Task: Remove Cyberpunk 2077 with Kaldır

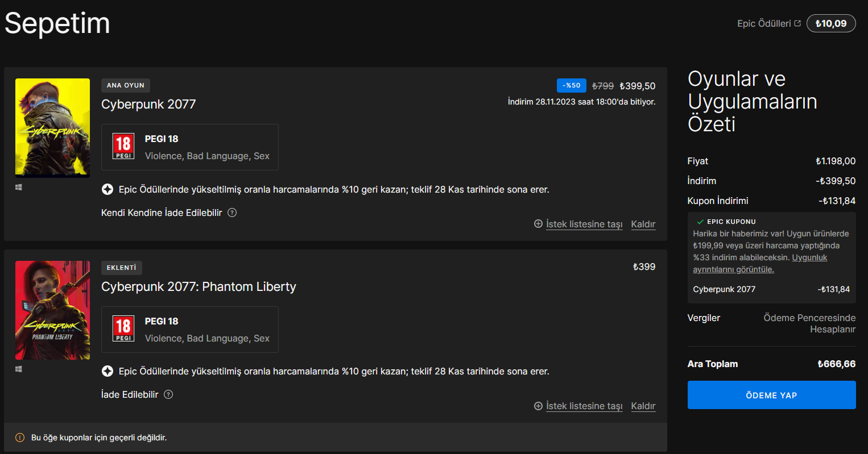Action: tap(643, 224)
